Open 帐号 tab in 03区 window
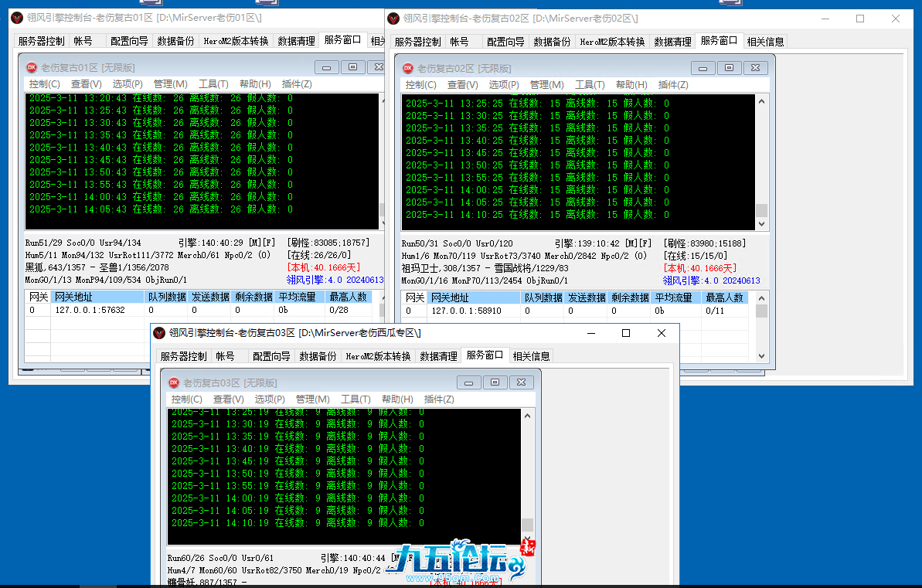This screenshot has height=588, width=922. pyautogui.click(x=225, y=356)
